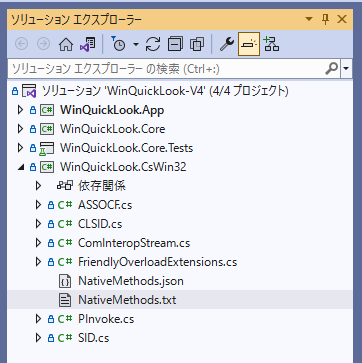Click the C# file icon of SID.cs
This screenshot has height=363, width=362.
pos(65,338)
